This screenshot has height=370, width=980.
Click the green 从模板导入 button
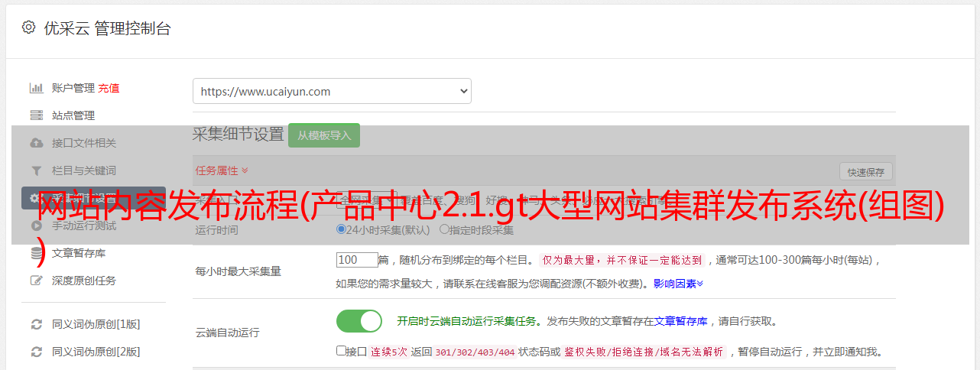click(324, 135)
